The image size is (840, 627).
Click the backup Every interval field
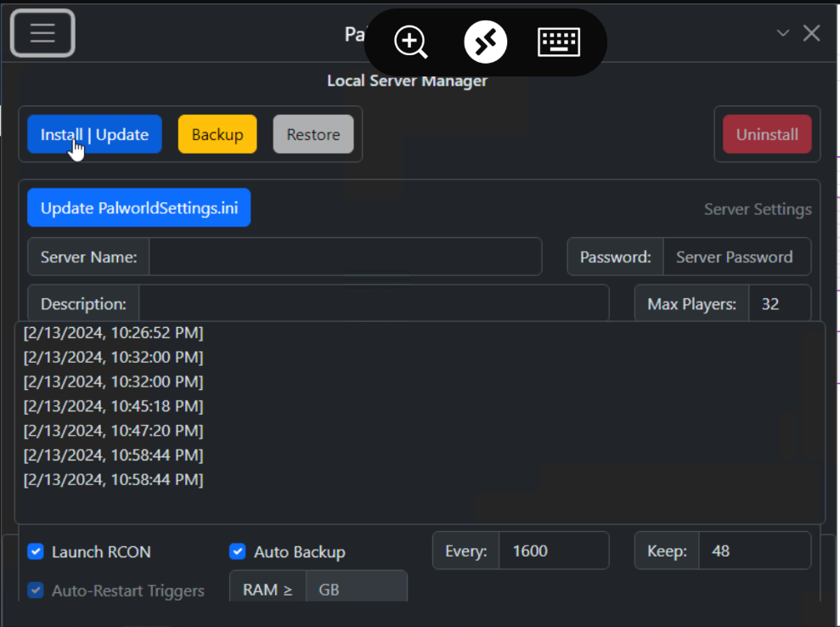pyautogui.click(x=553, y=551)
